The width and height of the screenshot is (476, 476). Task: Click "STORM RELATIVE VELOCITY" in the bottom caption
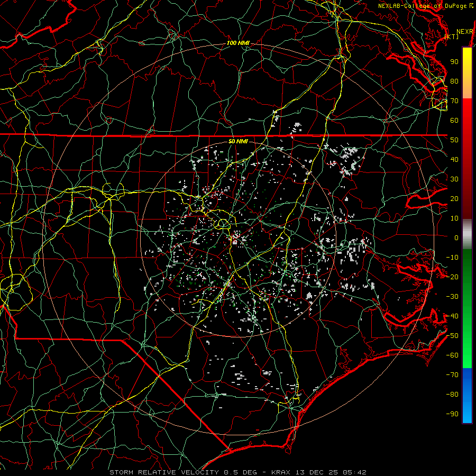(164, 472)
